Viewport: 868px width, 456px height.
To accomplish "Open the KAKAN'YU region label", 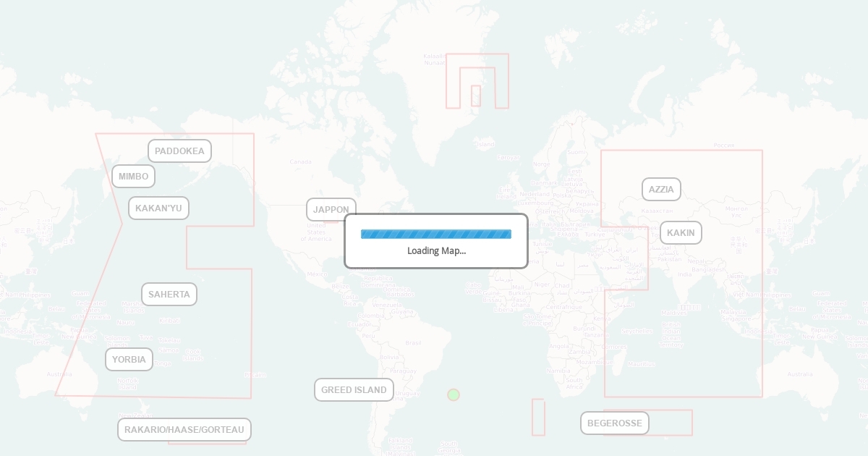I will [x=158, y=208].
